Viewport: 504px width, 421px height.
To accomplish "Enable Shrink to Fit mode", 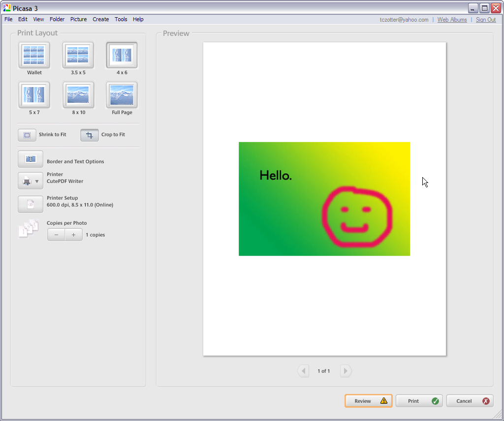I will pos(27,135).
